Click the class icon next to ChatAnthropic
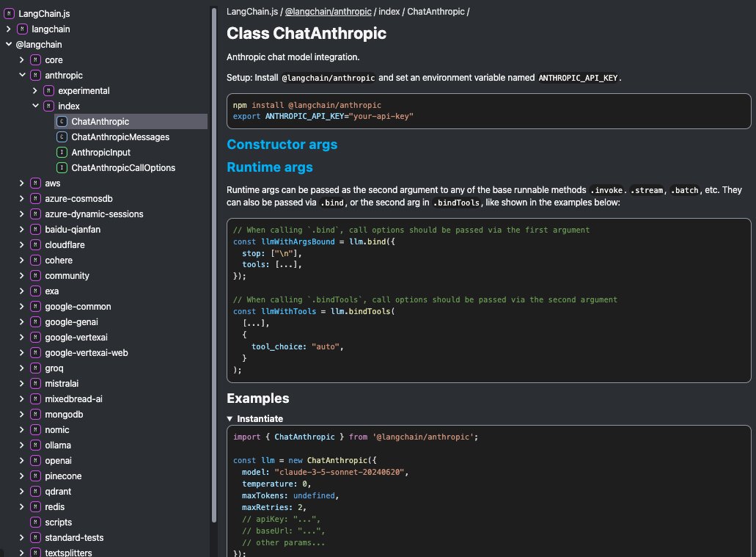Image resolution: width=756 pixels, height=557 pixels. 63,121
